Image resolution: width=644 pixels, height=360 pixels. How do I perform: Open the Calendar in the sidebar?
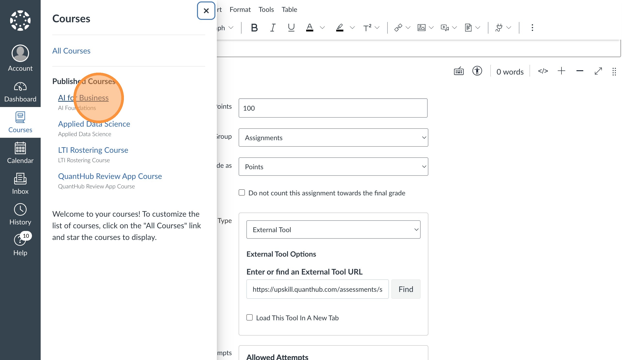[20, 153]
